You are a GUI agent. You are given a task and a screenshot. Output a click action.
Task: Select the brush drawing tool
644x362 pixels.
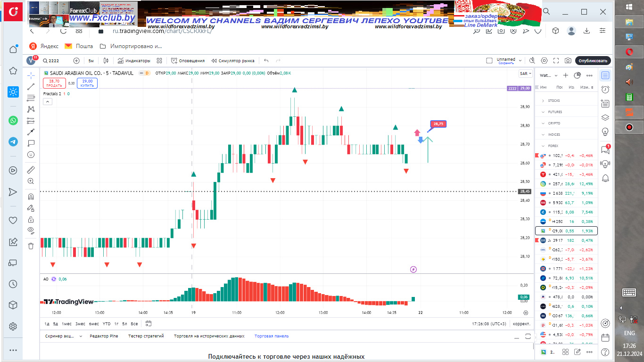31,132
